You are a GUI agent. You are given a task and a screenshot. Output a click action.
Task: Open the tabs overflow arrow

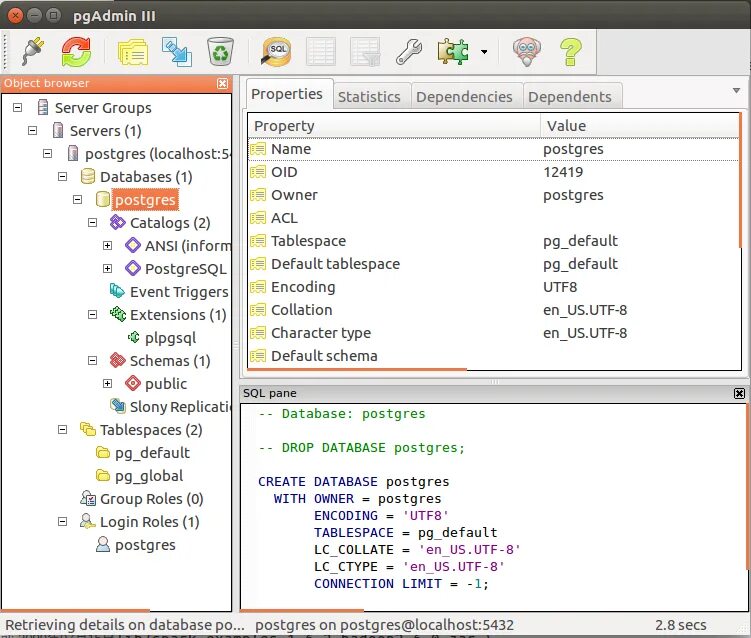737,90
